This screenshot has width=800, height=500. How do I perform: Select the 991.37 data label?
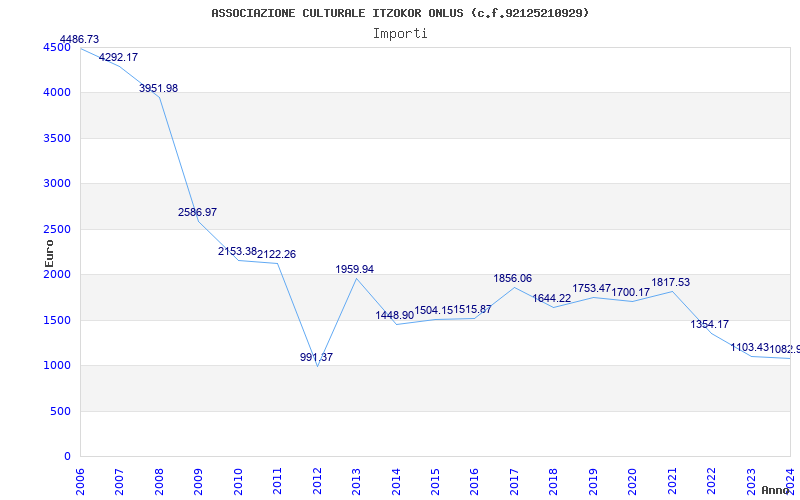coord(316,357)
